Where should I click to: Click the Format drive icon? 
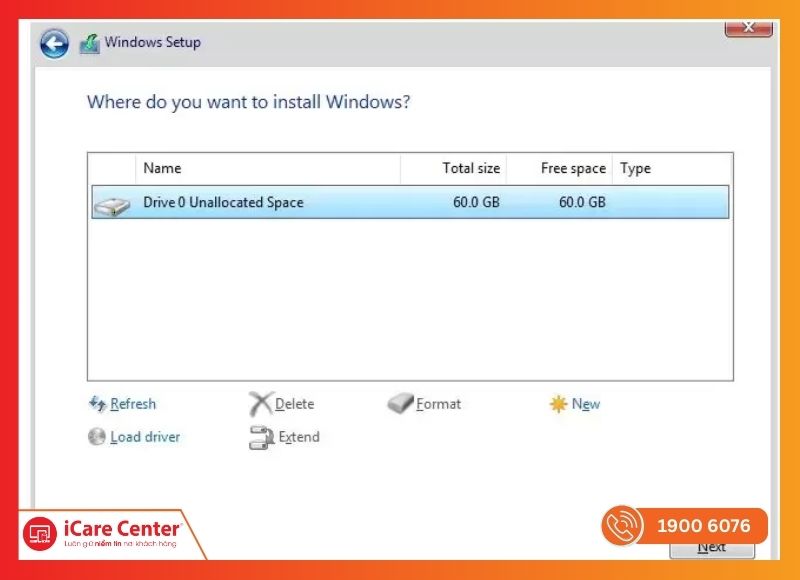coord(401,404)
